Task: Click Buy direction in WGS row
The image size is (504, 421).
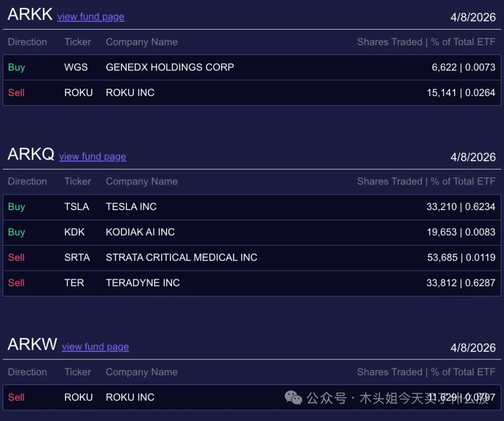Action: pos(16,68)
